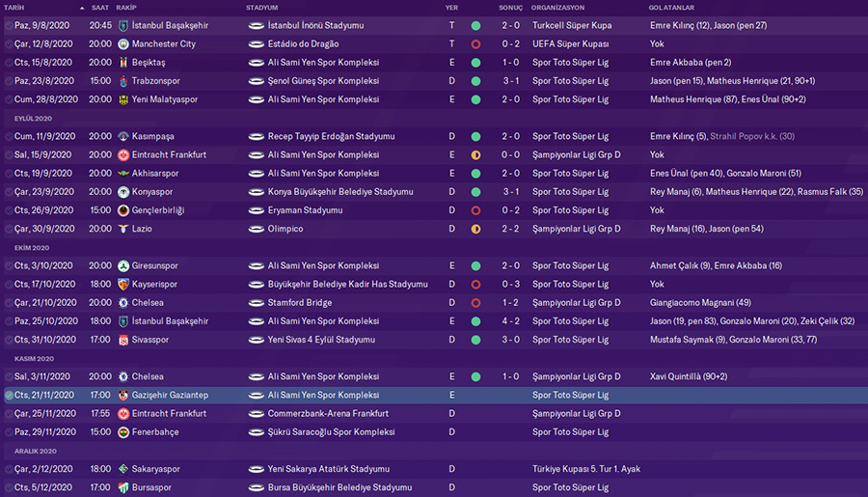
Task: Open the Türkiye Kupası 5. Tur 1. Ayak link
Action: click(x=586, y=469)
